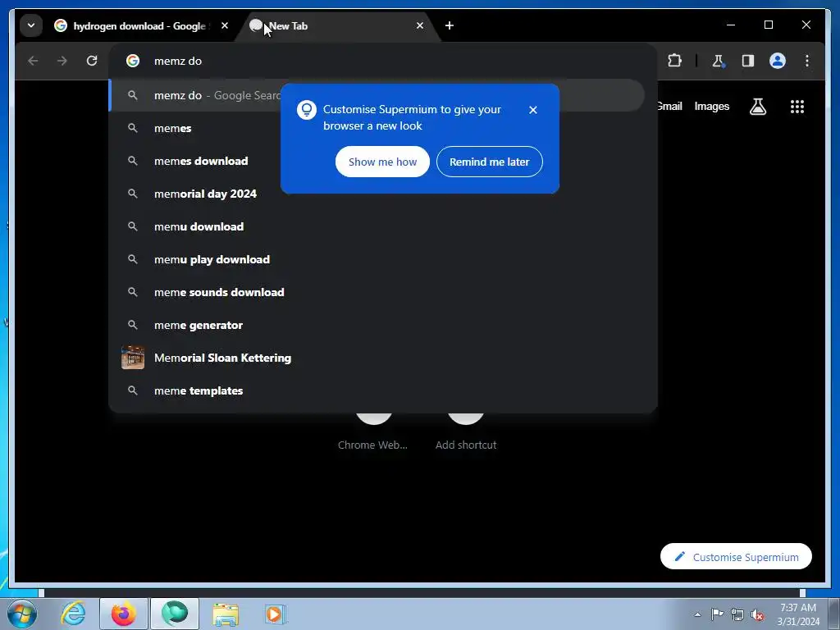Close the hydrogen download tab
840x630 pixels.
coord(225,25)
